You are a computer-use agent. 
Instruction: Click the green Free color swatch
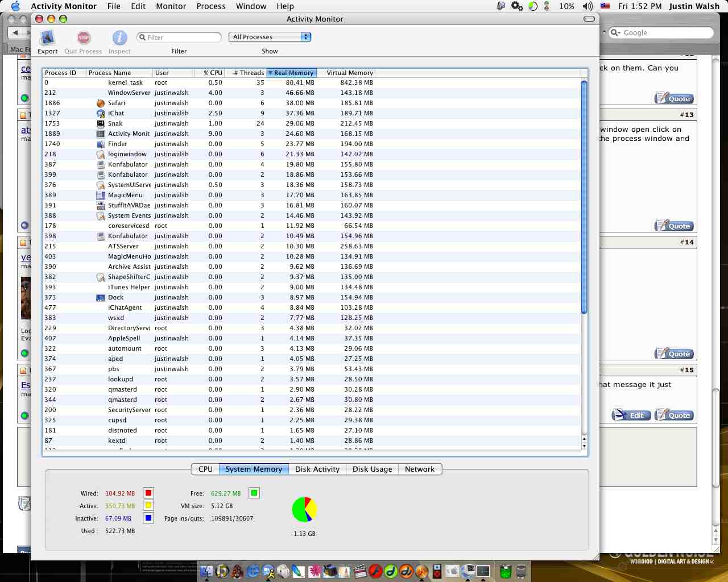tap(254, 493)
